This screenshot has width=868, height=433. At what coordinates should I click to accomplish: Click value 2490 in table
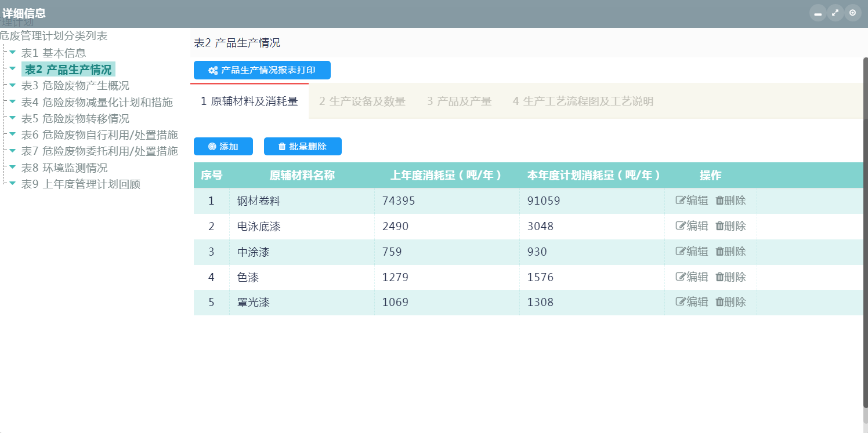[396, 227]
